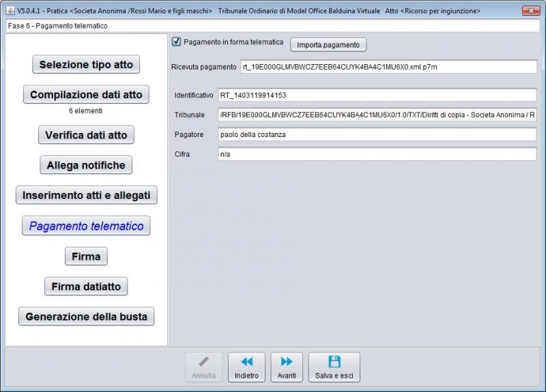Focus the Pagatore input field
546x392 pixels.
click(377, 134)
